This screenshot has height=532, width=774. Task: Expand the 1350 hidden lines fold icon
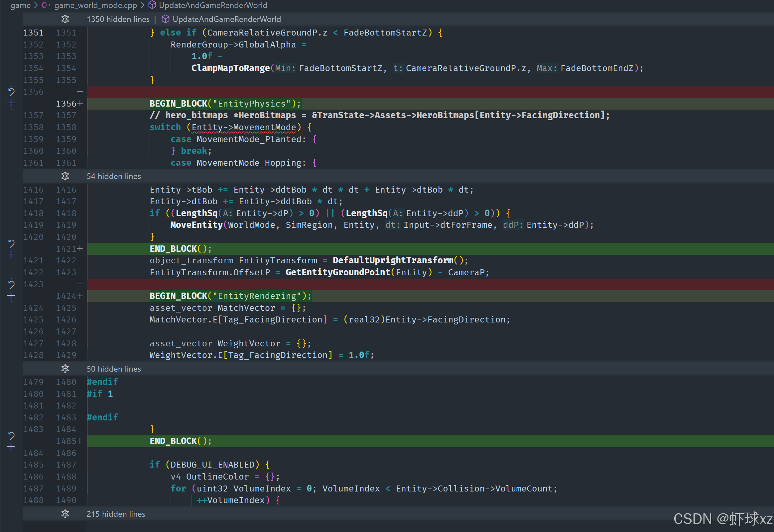65,19
